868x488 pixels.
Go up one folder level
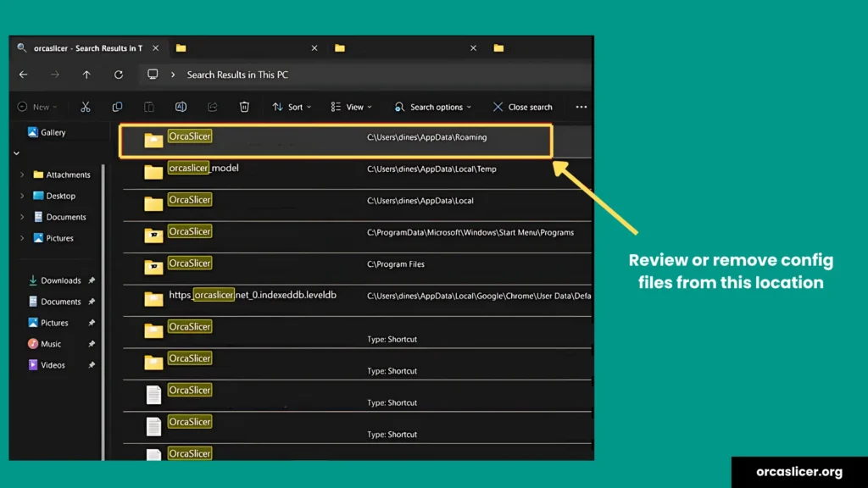[x=86, y=75]
